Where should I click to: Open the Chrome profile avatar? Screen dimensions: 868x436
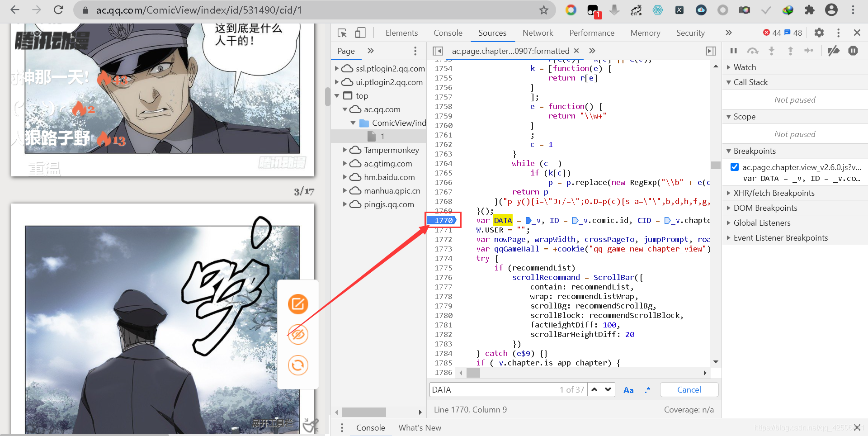coord(831,10)
